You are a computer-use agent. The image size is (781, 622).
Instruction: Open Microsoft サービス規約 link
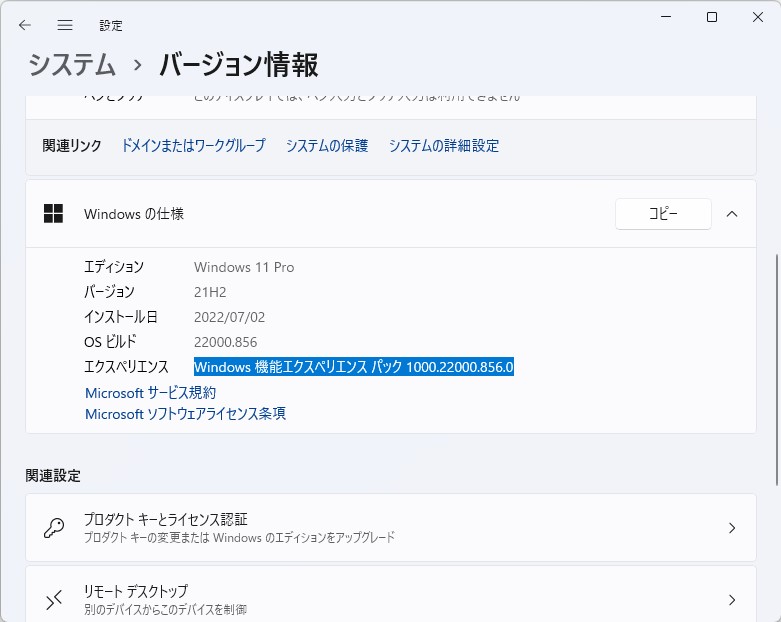point(150,393)
